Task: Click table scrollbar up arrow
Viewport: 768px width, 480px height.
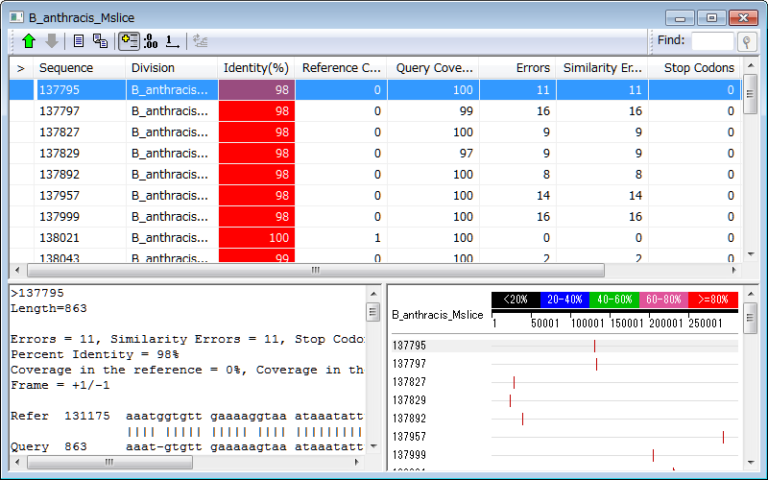Action: pyautogui.click(x=750, y=65)
